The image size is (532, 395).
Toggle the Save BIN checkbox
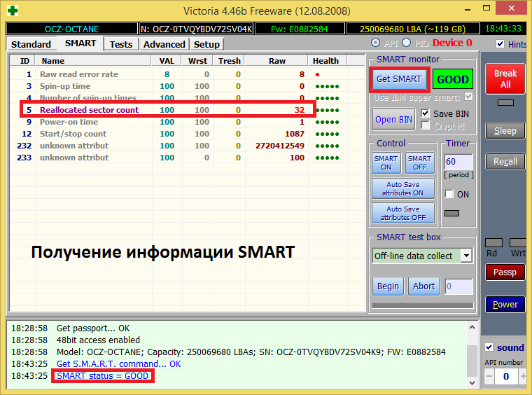[x=425, y=113]
